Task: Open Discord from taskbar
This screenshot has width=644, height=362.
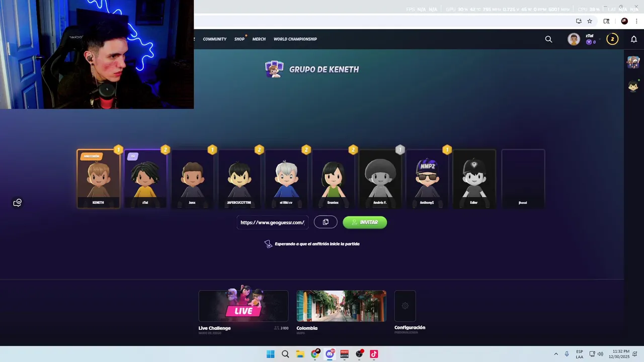Action: point(330,354)
